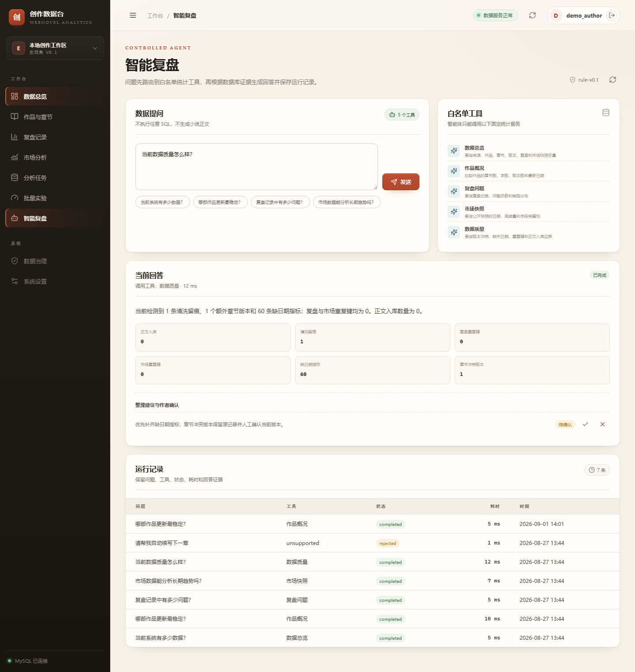Open the demo_author user chip

click(x=583, y=15)
